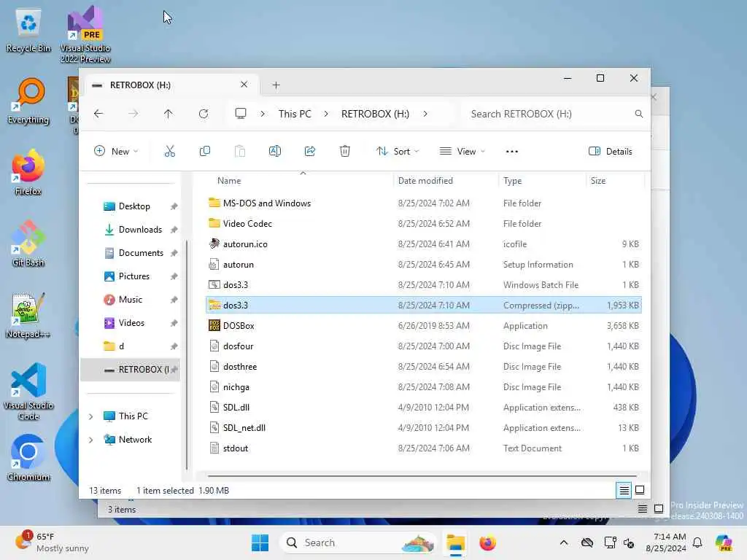
Task: Show hidden system tray icons
Action: [x=564, y=542]
